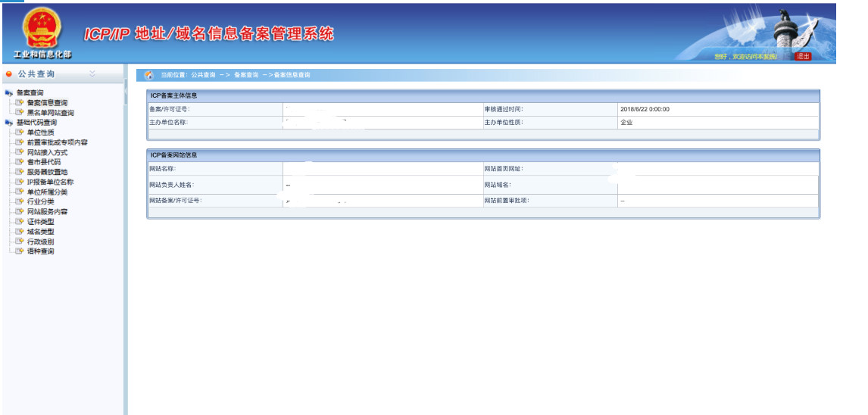The height and width of the screenshot is (415, 868).
Task: Click the page icon beside 单位性质
Action: point(20,133)
